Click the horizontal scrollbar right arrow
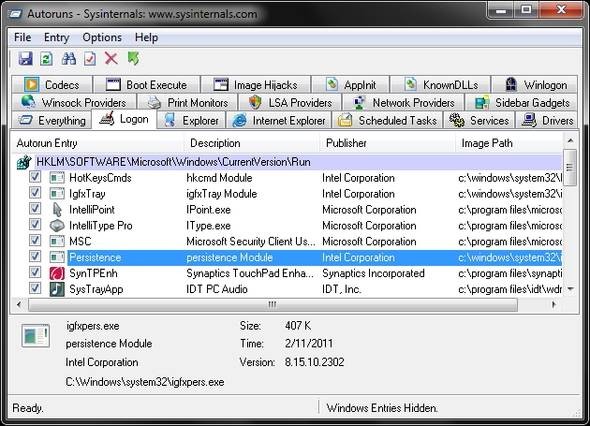This screenshot has width=590, height=426. point(554,304)
